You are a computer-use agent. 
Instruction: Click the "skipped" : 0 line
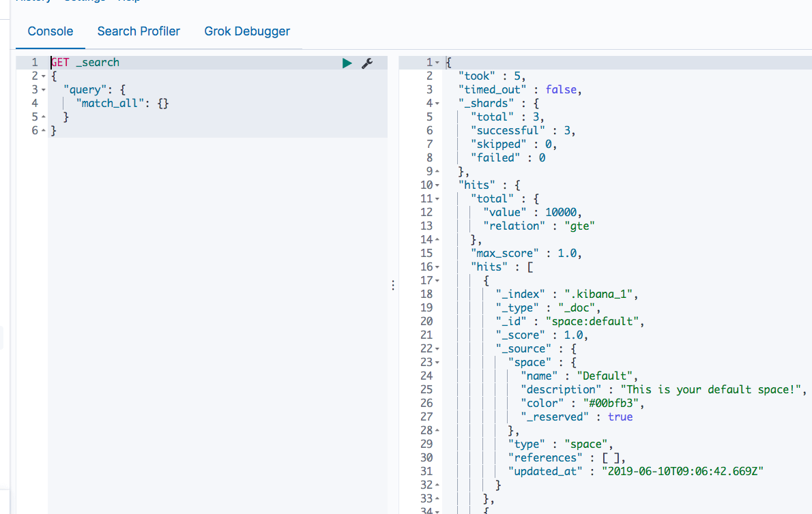tap(514, 145)
